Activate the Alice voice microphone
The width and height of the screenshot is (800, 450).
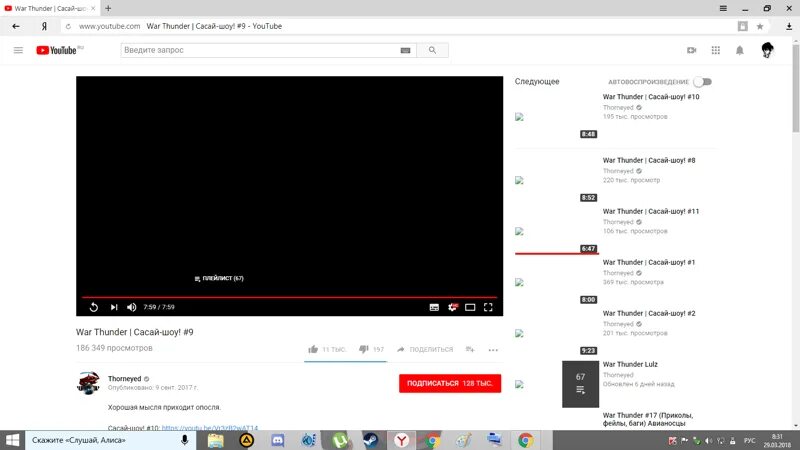184,440
